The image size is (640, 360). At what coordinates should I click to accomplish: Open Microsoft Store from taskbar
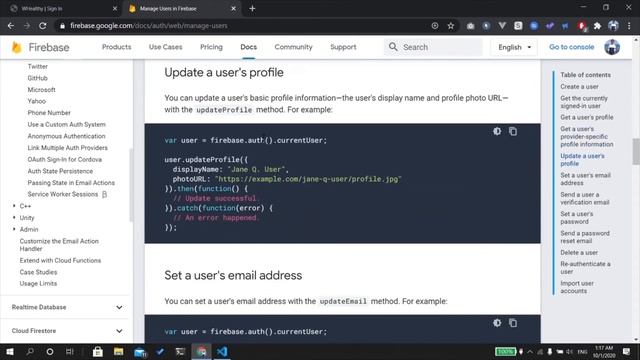(98, 351)
